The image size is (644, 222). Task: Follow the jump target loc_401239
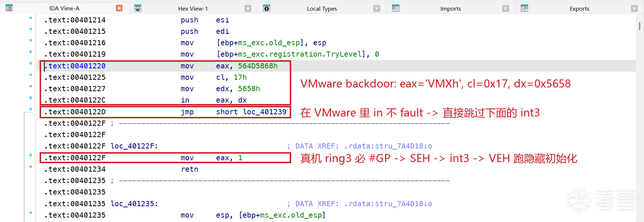264,112
